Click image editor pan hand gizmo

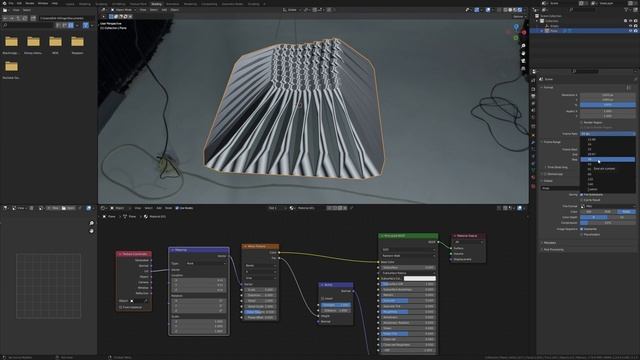click(91, 231)
